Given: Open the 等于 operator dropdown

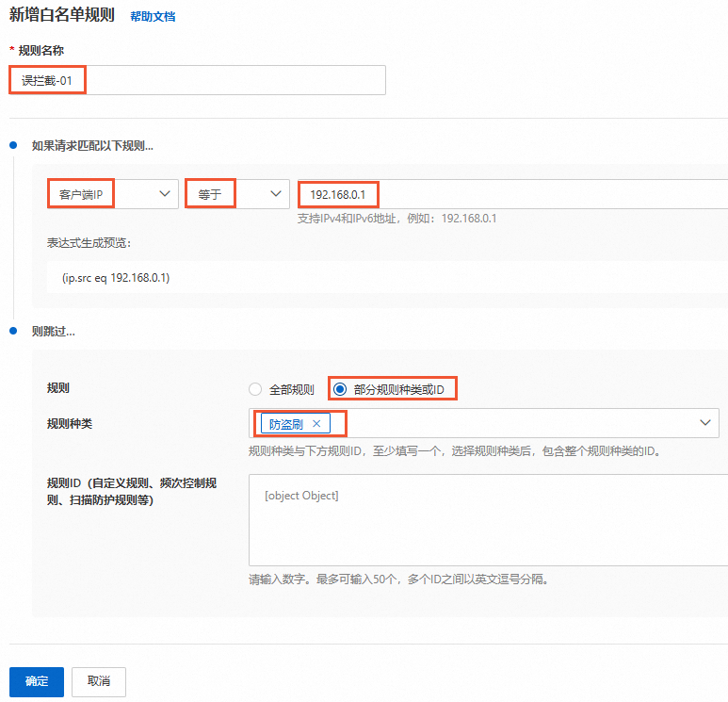Looking at the screenshot, I should point(237,194).
